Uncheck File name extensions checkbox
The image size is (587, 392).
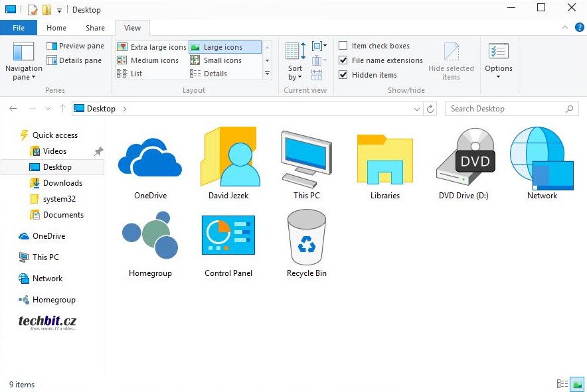pos(343,60)
